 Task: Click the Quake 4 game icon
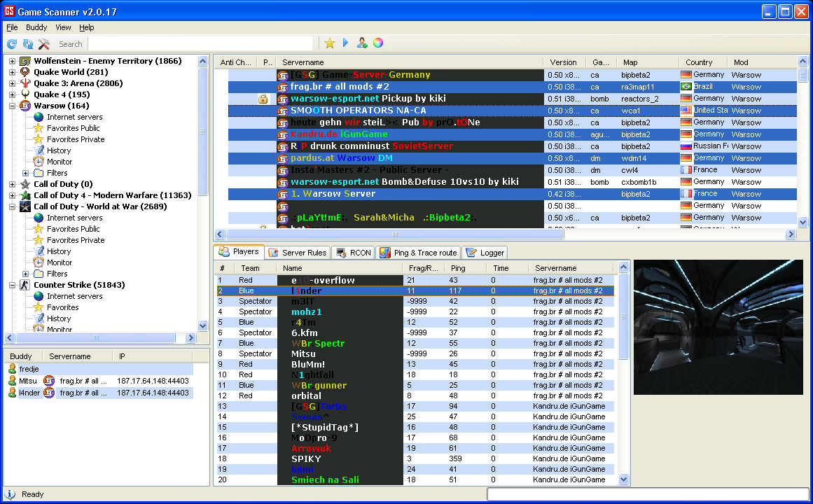coord(25,94)
